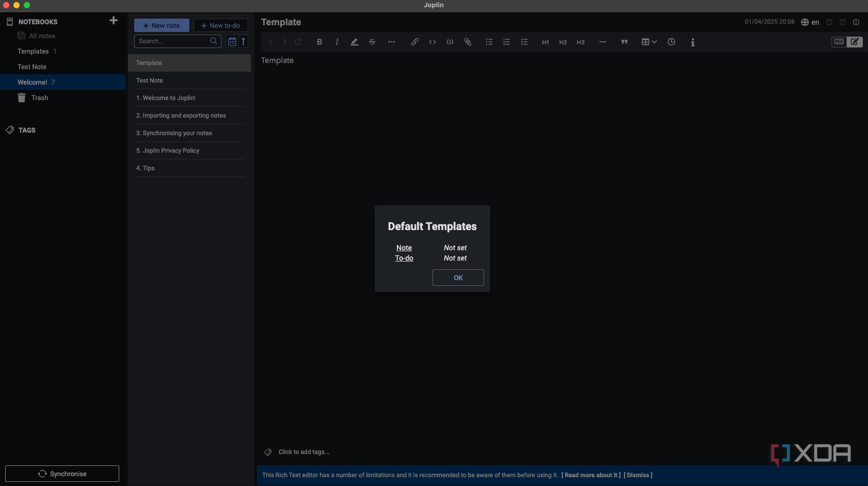Insert current date and time
Image resolution: width=868 pixels, height=486 pixels.
(671, 42)
